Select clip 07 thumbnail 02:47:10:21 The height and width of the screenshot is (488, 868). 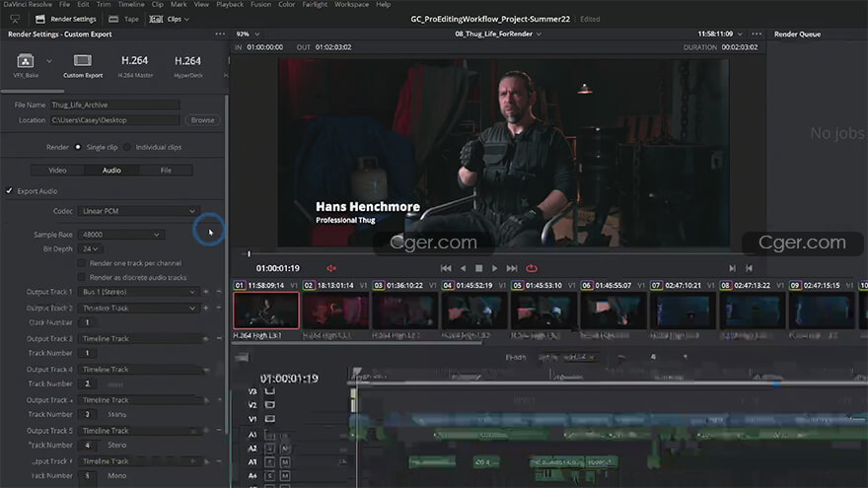[x=683, y=311]
